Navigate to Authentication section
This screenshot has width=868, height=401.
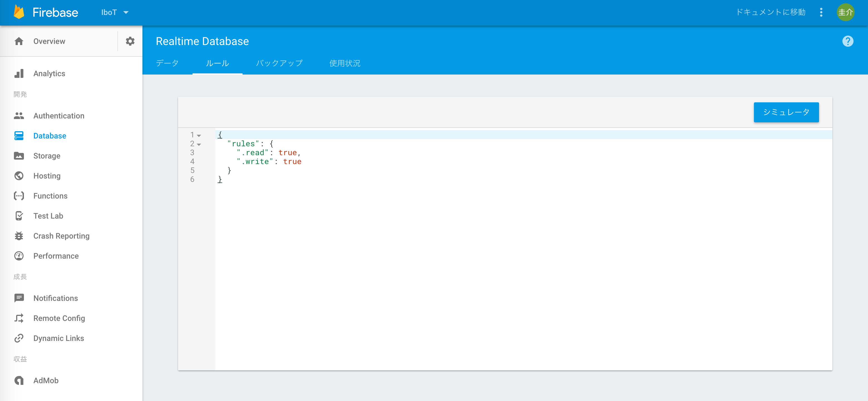[x=59, y=116]
